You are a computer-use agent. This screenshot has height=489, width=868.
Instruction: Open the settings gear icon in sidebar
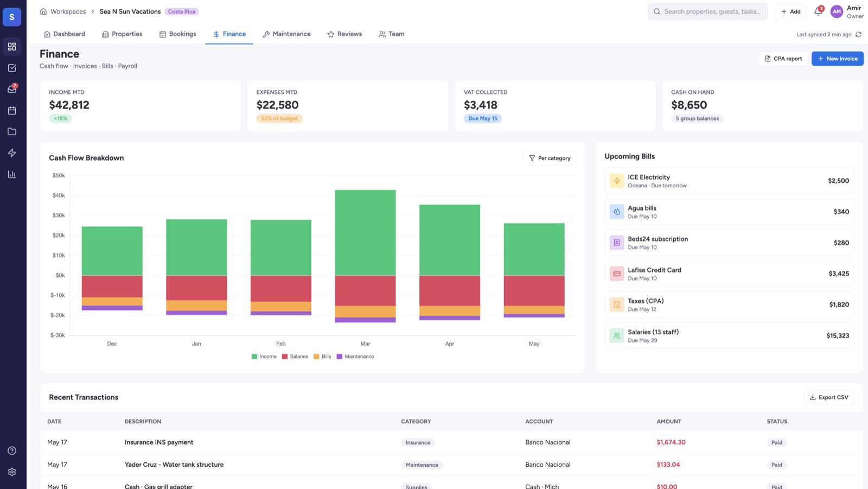pos(12,472)
